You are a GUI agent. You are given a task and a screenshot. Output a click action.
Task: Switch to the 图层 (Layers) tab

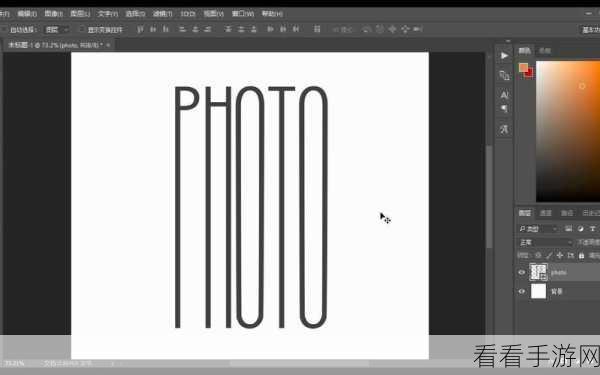[525, 213]
